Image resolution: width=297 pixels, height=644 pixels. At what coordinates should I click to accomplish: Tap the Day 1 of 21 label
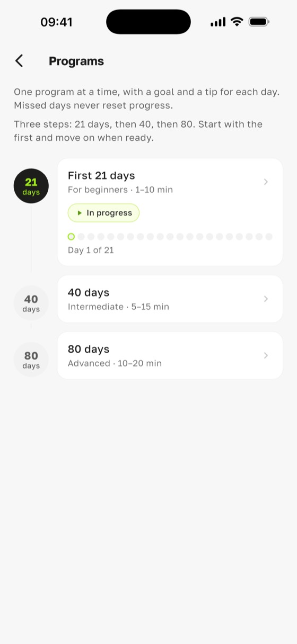pos(91,250)
